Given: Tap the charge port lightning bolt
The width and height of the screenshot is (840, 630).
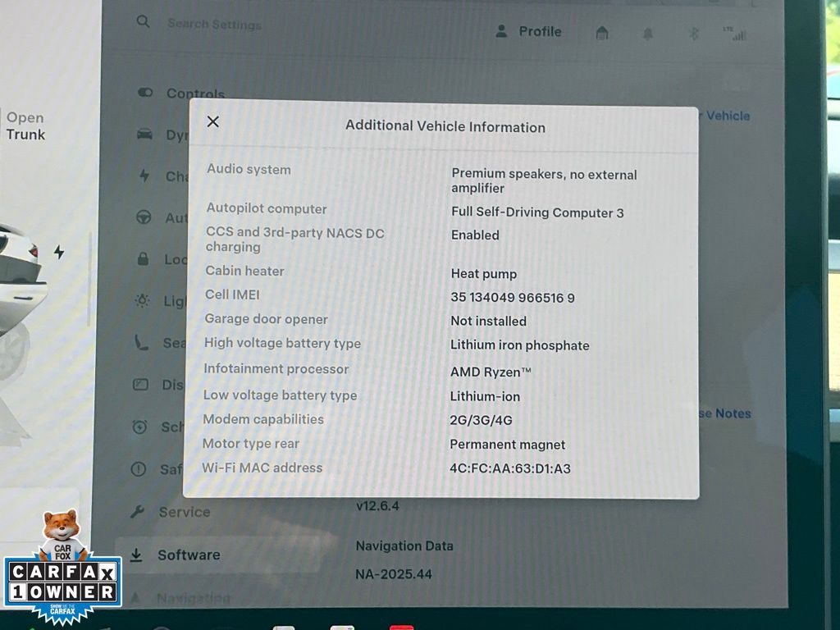Looking at the screenshot, I should [58, 252].
